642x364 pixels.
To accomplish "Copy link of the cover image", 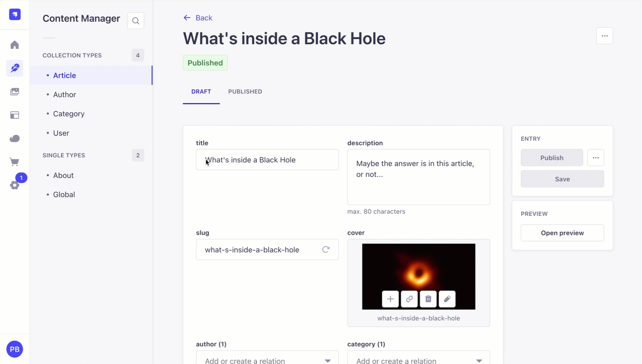I will click(409, 299).
